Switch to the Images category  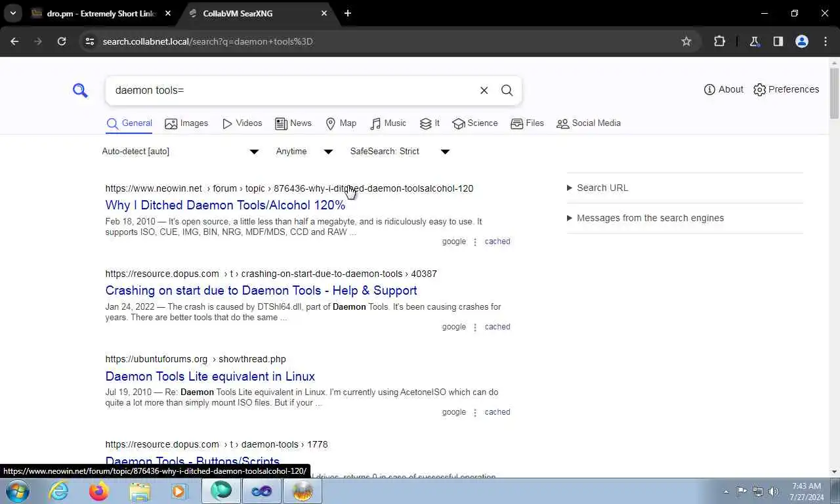pyautogui.click(x=186, y=123)
